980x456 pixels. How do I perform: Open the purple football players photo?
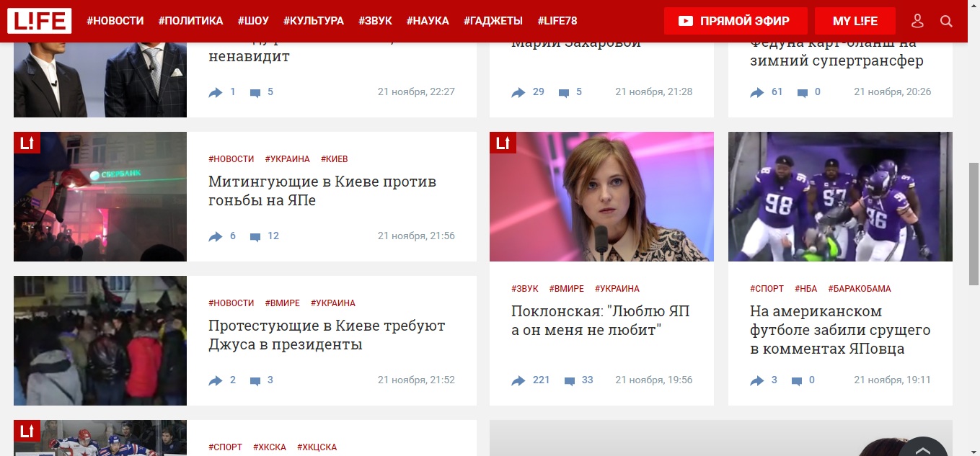point(840,197)
